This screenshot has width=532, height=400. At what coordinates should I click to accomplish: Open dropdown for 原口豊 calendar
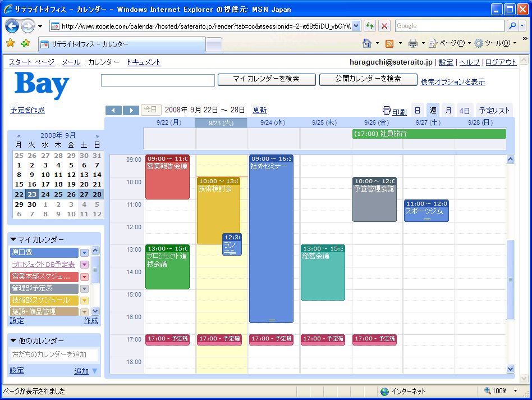click(85, 253)
